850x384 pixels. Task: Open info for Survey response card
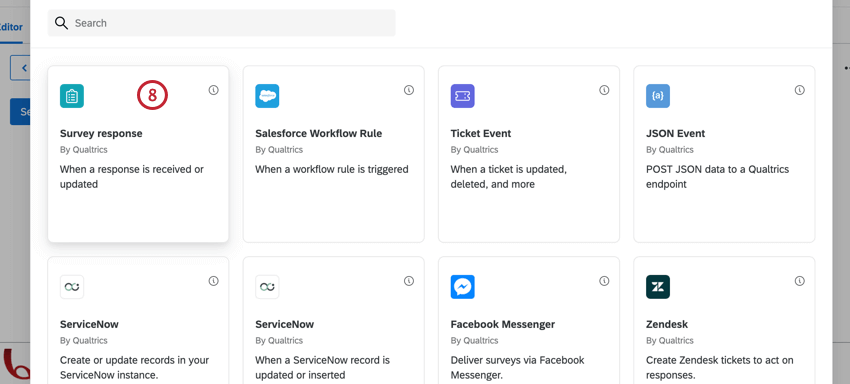point(214,90)
